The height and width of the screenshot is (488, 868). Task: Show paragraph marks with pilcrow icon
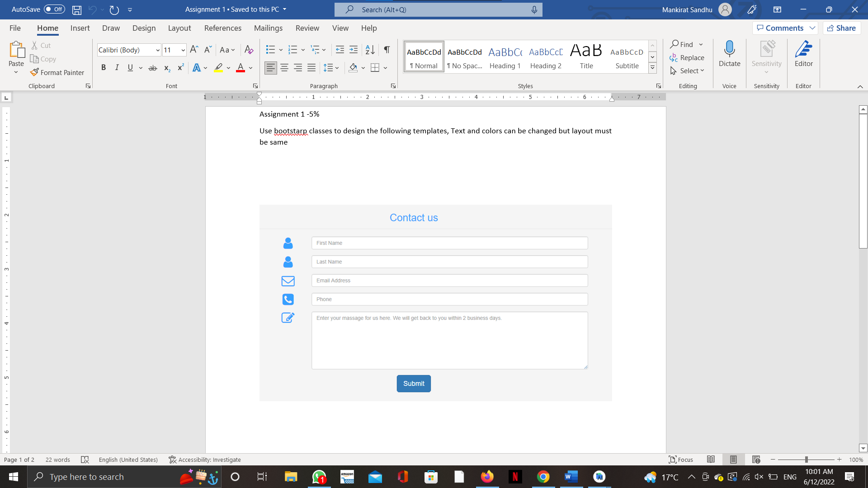(x=387, y=50)
